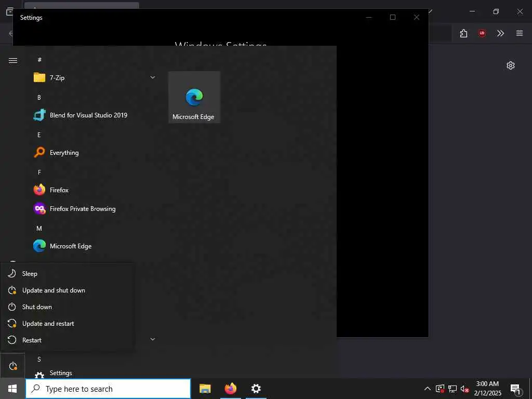Click the pinned Microsoft Edge tile

click(194, 97)
